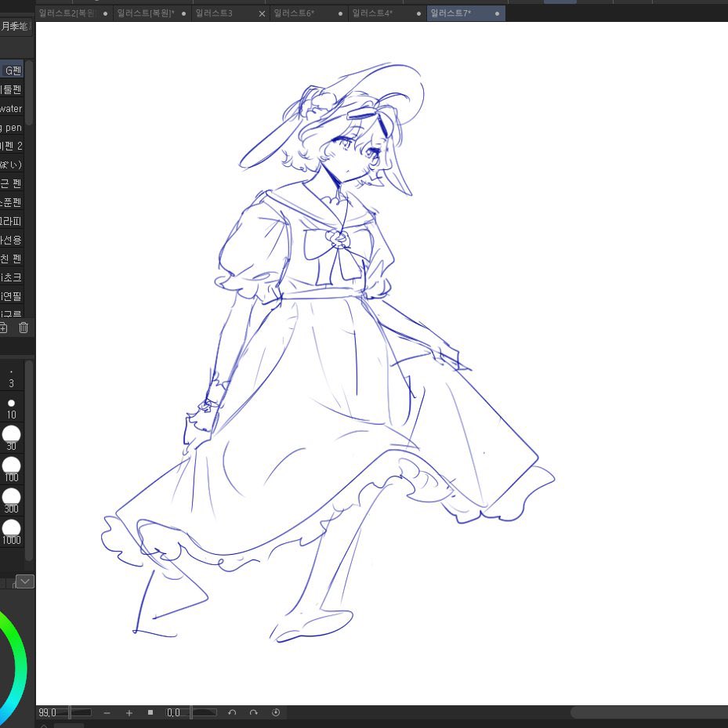The image size is (728, 728).
Task: Duplicate sub tool with the copy icon
Action: 3,328
